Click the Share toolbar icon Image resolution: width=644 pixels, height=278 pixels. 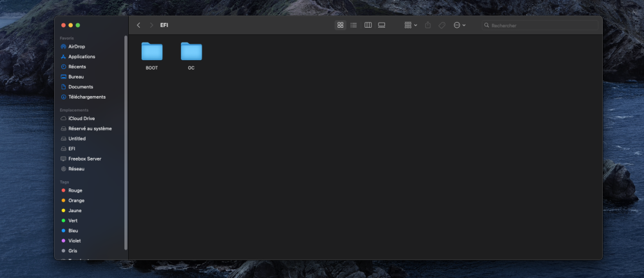pos(428,25)
